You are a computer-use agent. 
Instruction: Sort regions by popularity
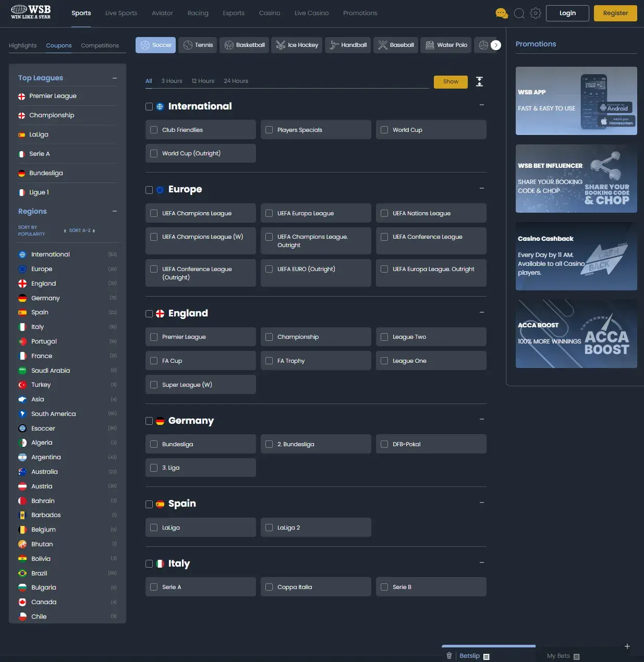42,230
